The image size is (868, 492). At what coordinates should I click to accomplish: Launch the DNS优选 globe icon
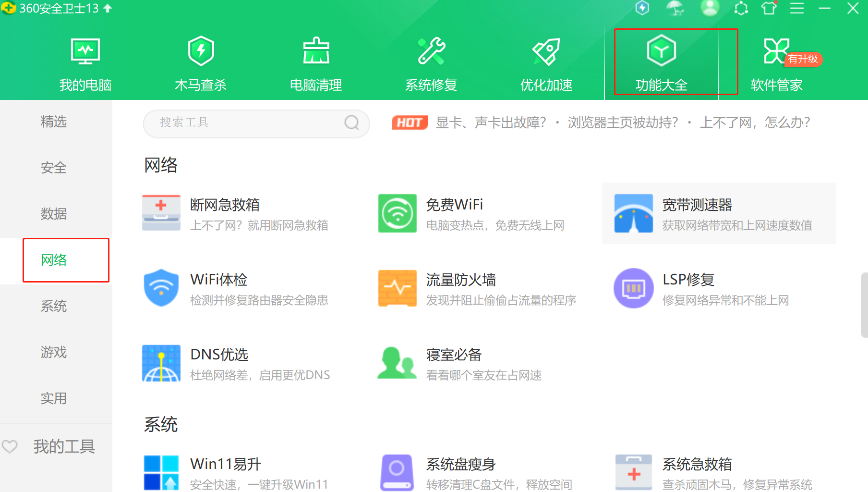(x=161, y=363)
